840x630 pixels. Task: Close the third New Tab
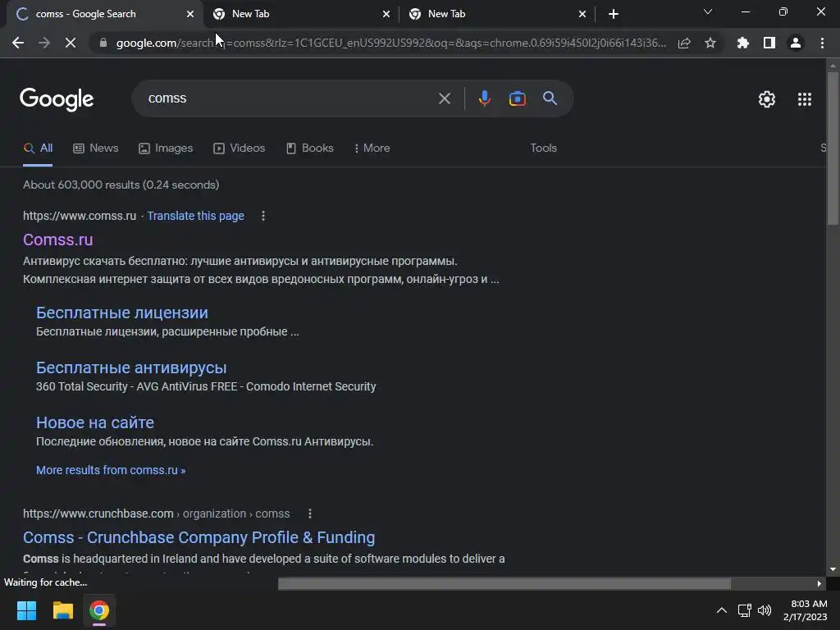click(582, 14)
